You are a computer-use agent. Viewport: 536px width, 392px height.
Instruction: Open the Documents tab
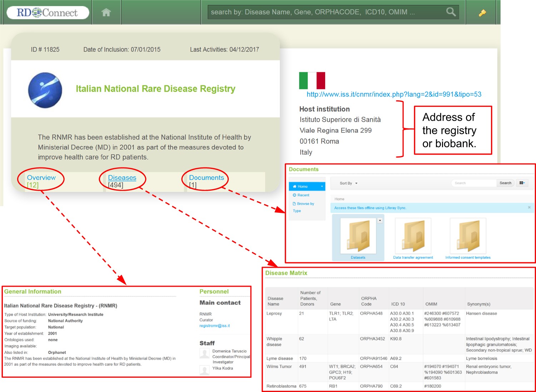pos(206,177)
